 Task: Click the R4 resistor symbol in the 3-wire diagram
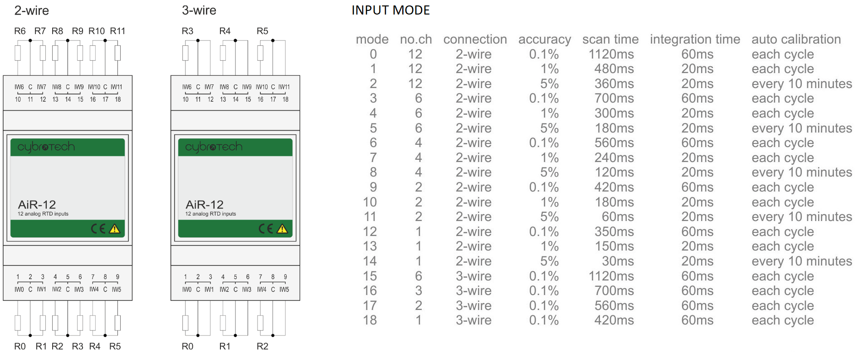coord(223,53)
